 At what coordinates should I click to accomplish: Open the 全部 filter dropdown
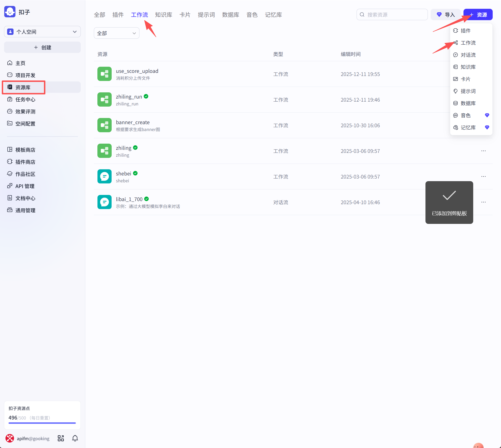tap(116, 33)
